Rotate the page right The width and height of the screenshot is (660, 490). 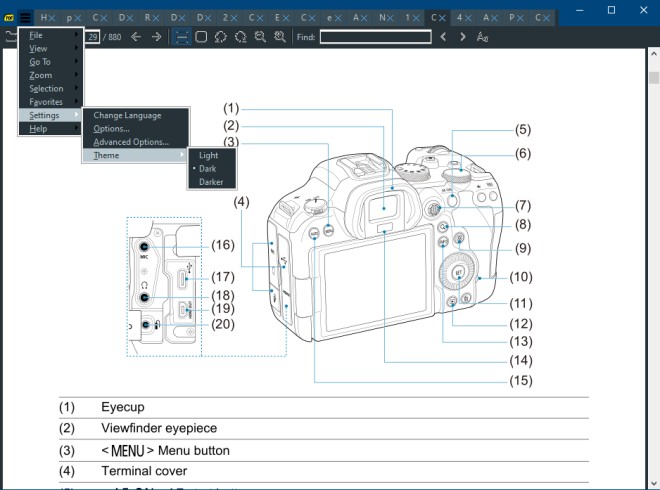240,37
